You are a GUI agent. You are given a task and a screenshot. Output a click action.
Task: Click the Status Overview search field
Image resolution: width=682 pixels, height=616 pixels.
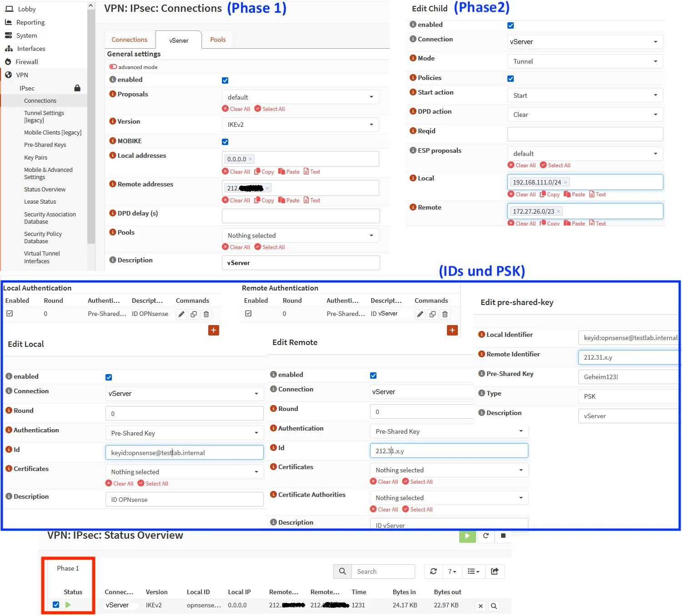pos(383,571)
